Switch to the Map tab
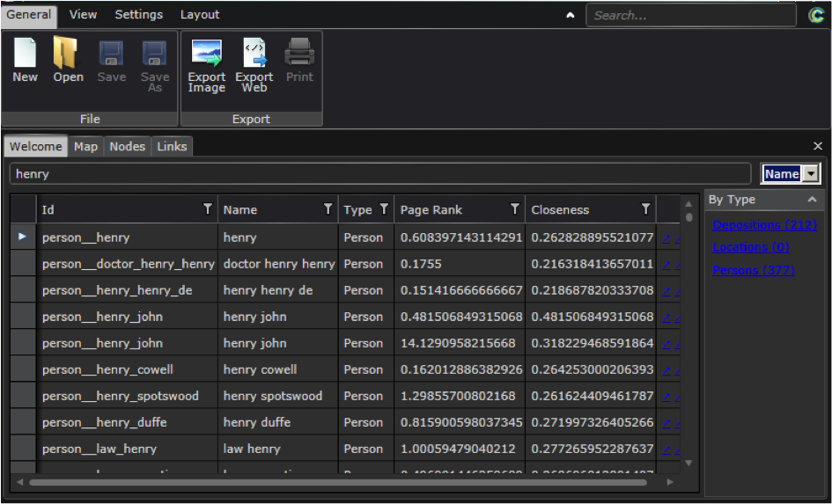This screenshot has height=504, width=832. 85,146
